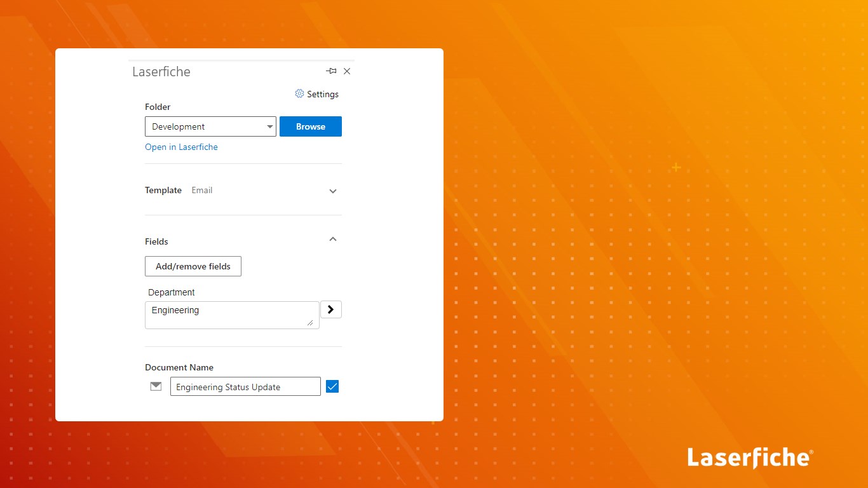The height and width of the screenshot is (488, 868).
Task: Click the Laserfiche panel title
Action: pyautogui.click(x=161, y=72)
